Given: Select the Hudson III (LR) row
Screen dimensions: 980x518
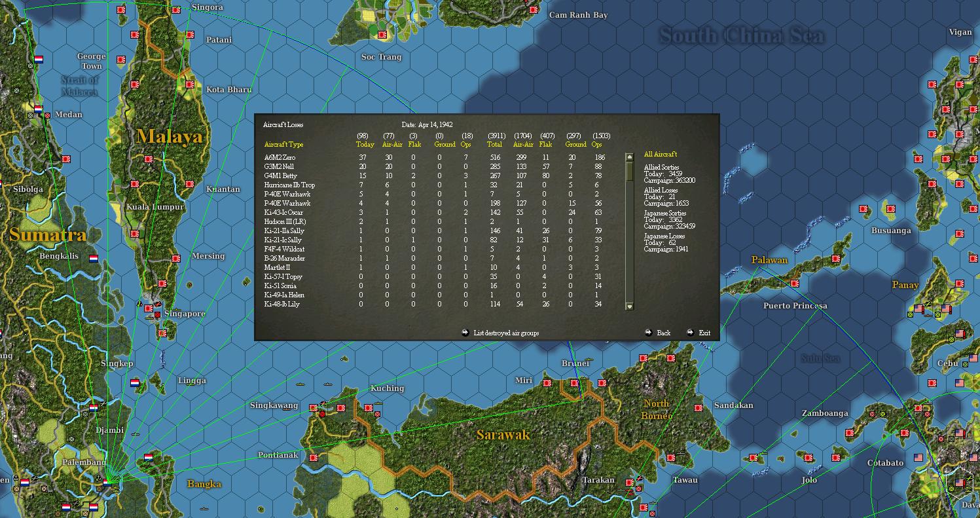Looking at the screenshot, I should [434, 221].
